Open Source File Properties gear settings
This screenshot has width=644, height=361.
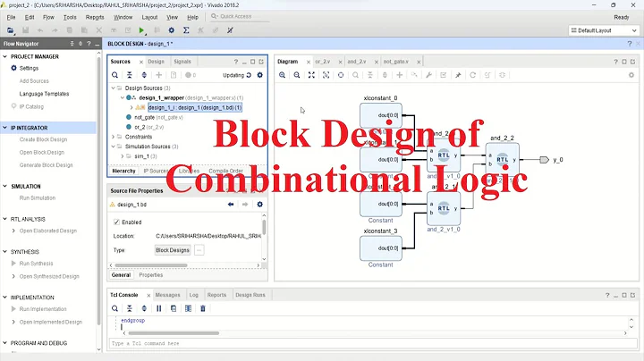(x=260, y=205)
